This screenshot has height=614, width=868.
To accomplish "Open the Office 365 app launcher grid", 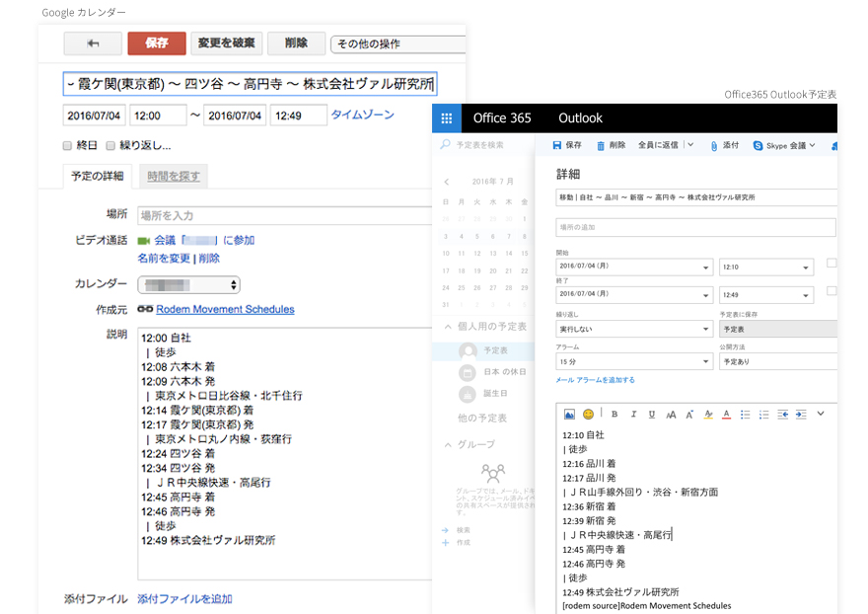I will pyautogui.click(x=446, y=118).
